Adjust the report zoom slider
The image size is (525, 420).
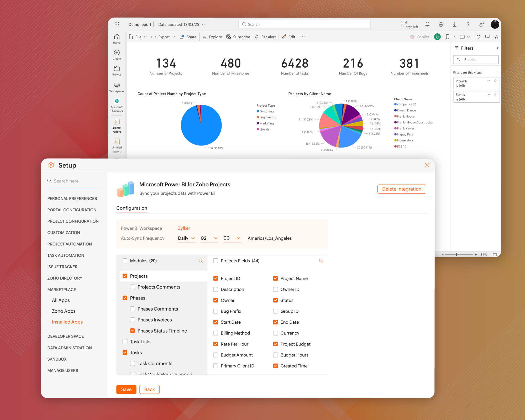click(456, 255)
